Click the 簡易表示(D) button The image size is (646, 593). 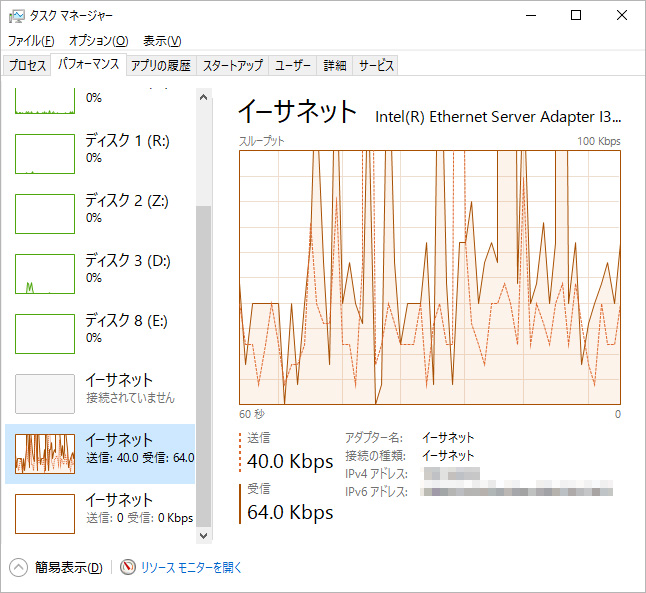point(68,567)
